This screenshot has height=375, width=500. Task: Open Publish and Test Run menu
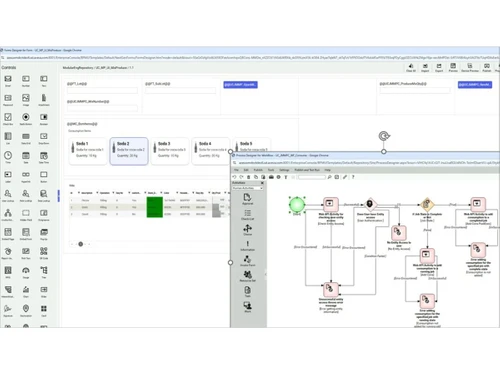coord(307,170)
